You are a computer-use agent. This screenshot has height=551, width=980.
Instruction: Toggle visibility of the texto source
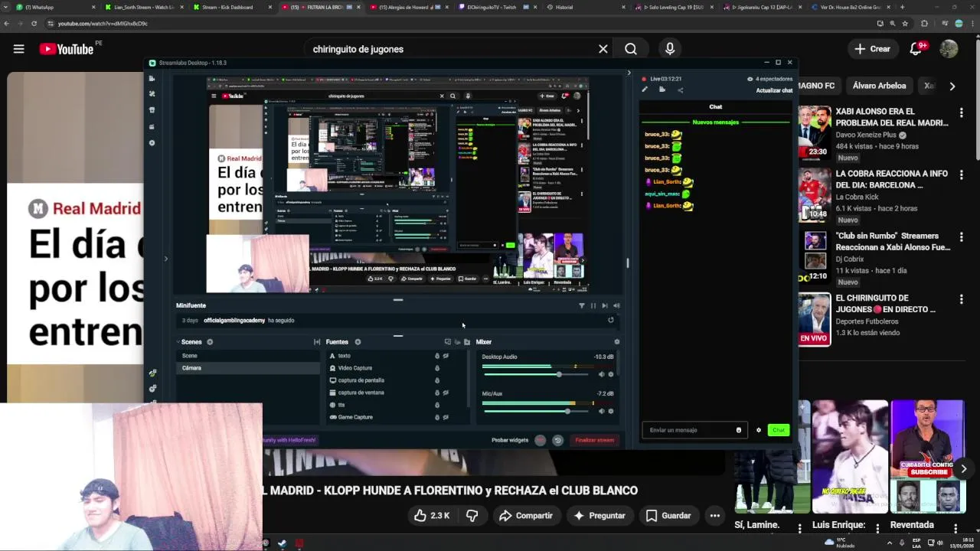(x=446, y=356)
